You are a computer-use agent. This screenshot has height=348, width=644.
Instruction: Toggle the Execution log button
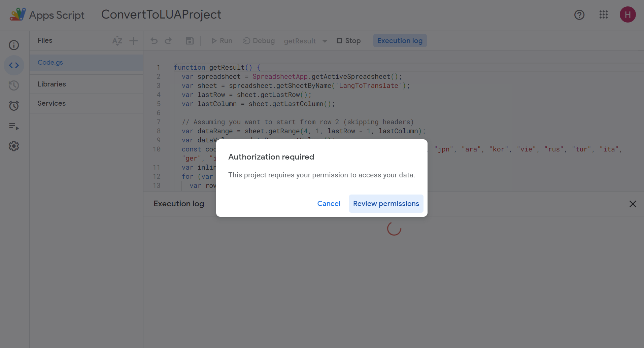pos(400,41)
